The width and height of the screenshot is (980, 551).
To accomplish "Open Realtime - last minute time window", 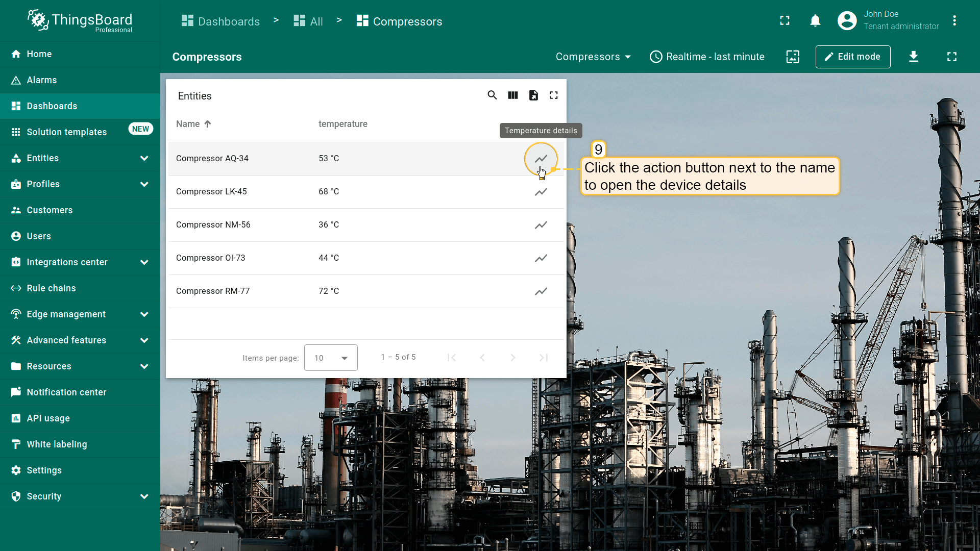I will (707, 57).
